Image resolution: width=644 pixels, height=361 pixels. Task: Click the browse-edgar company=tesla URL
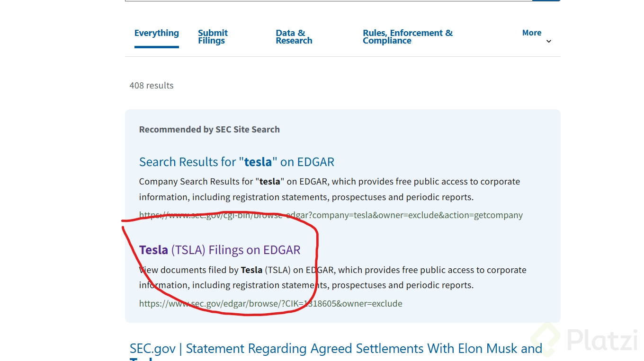tap(331, 215)
